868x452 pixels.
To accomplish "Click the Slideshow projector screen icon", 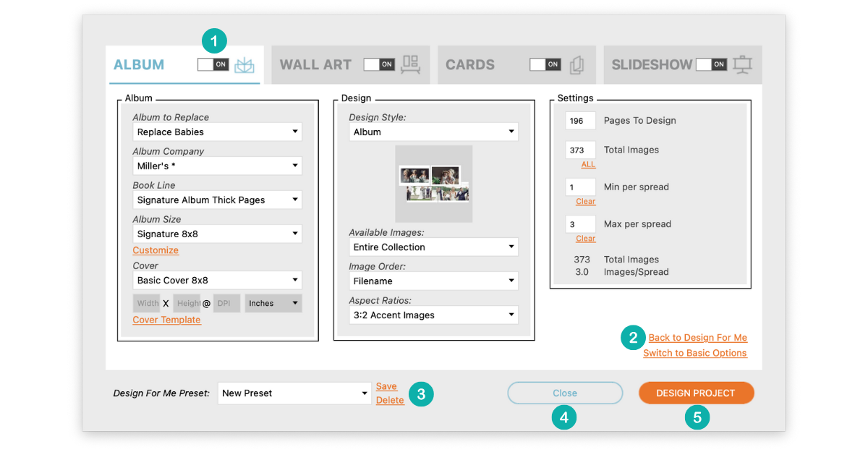I will [742, 64].
